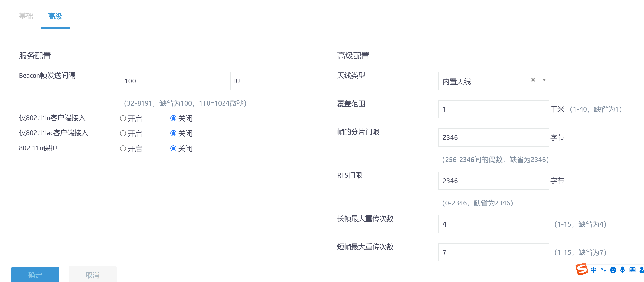Select 关闭 for 仅802.11ac客户端接入
This screenshot has height=282, width=644.
tap(173, 133)
